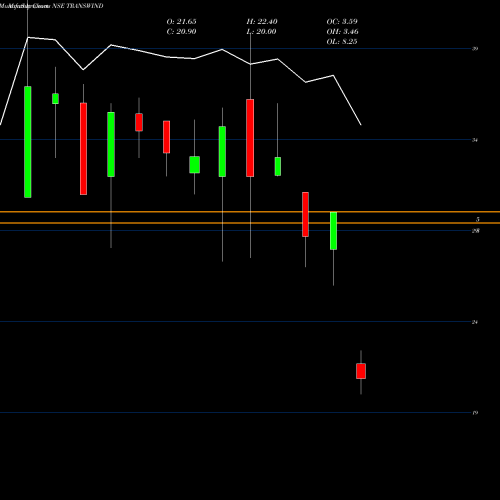Select the OH: 3.46 readout

(342, 32)
